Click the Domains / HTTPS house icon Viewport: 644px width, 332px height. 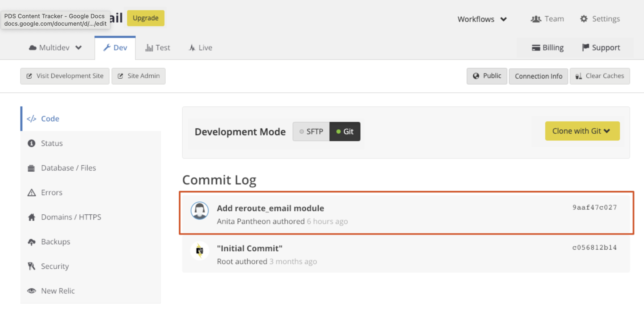click(x=31, y=217)
